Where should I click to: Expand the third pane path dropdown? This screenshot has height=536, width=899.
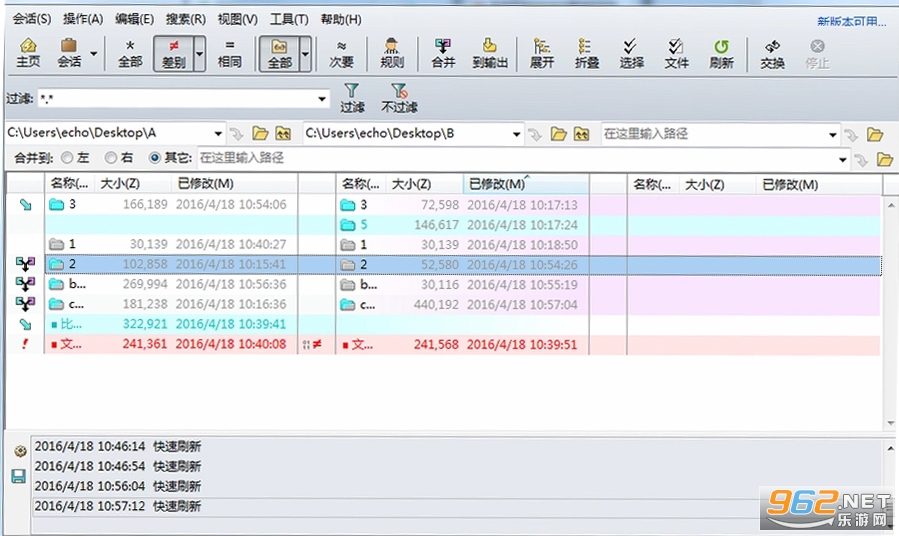832,135
